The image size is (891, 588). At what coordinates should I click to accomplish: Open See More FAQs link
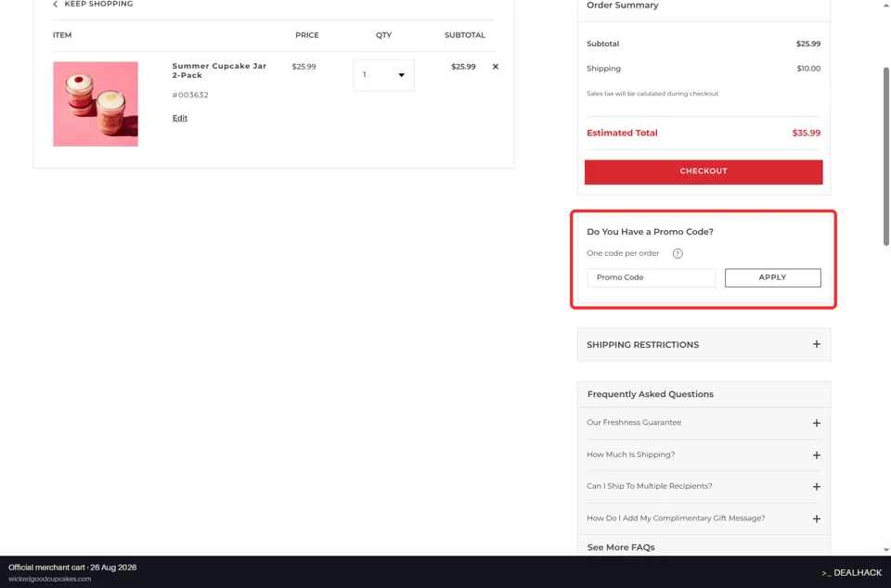click(621, 547)
